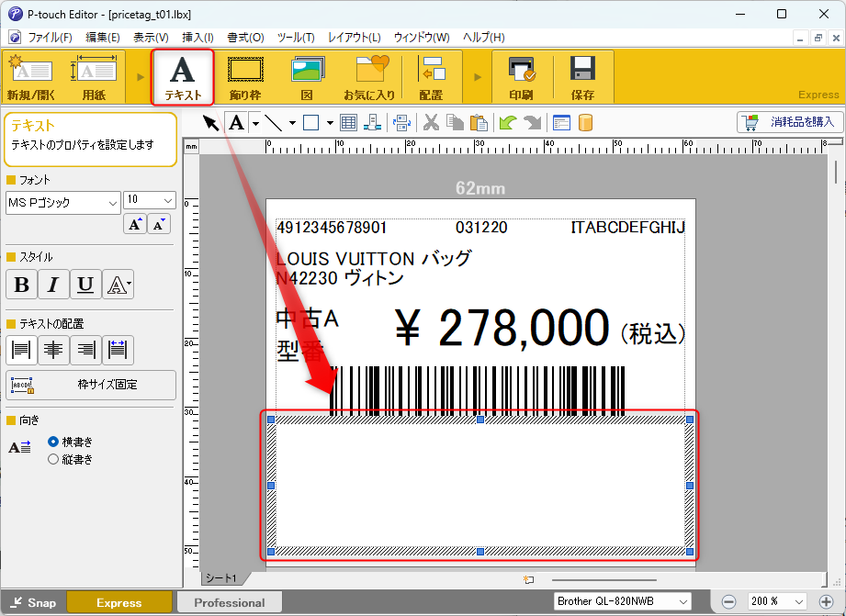Expand the rectangle tool dropdown arrow

330,123
